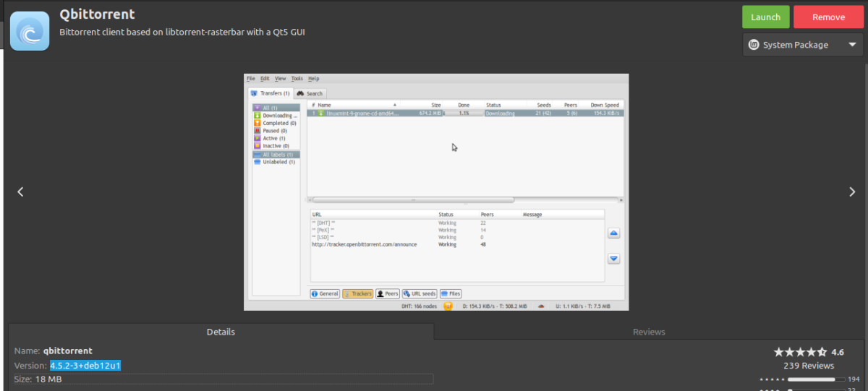
Task: Click the orange DHT status icon in the screenshot
Action: coord(448,306)
